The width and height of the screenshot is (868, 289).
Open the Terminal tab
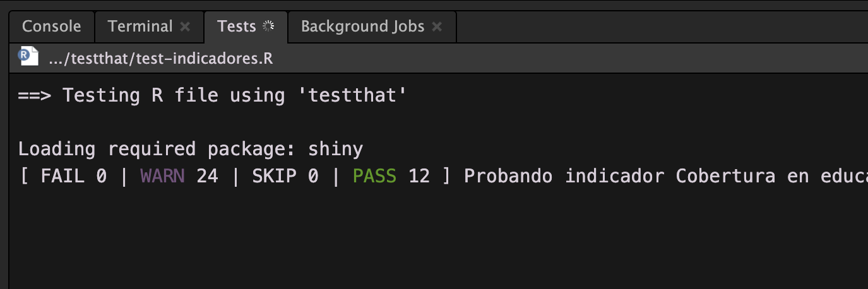(x=140, y=27)
